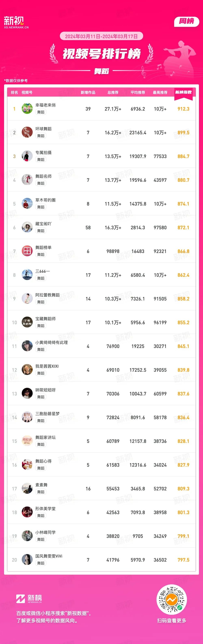This screenshot has width=203, height=644.
Task: Sort by 总推荐 column header
Action: (x=113, y=93)
